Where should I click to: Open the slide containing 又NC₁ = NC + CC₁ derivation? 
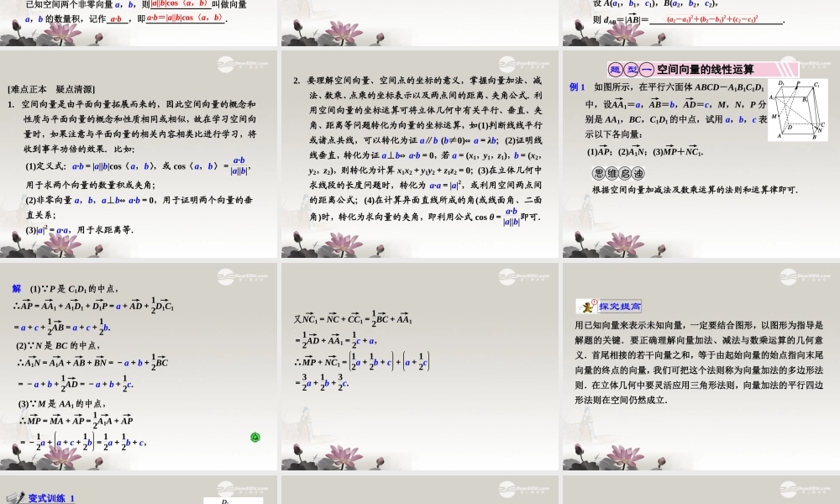[420, 366]
